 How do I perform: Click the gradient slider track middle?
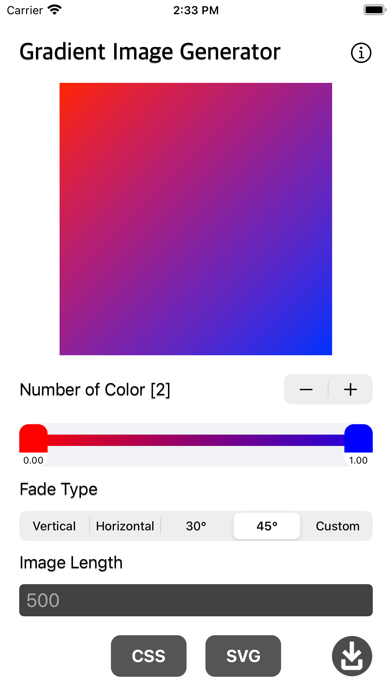click(x=196, y=440)
